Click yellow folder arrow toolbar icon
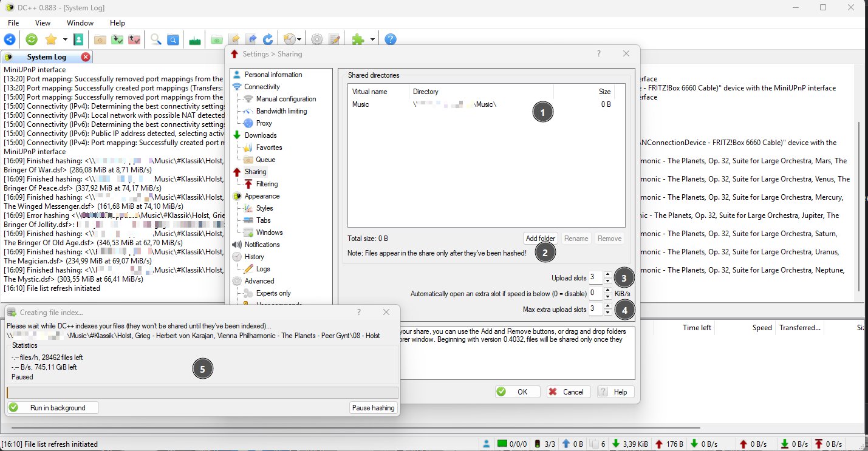The height and width of the screenshot is (451, 868). tap(234, 39)
